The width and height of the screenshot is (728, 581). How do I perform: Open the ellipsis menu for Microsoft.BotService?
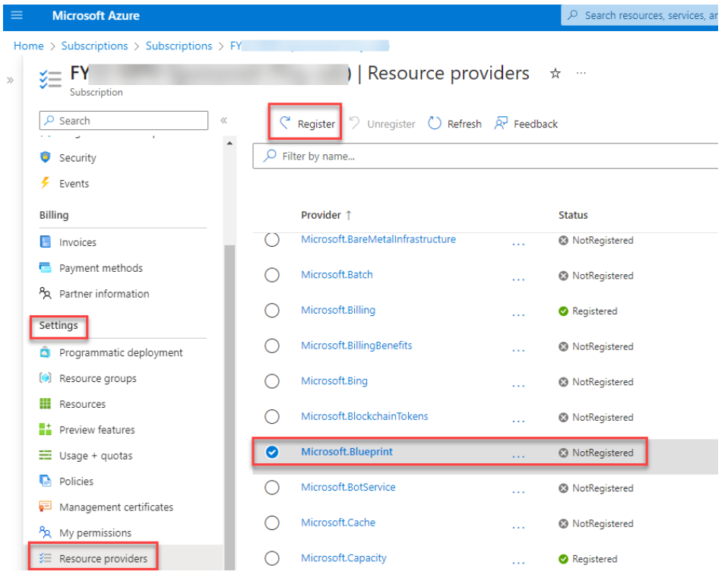pyautogui.click(x=518, y=491)
